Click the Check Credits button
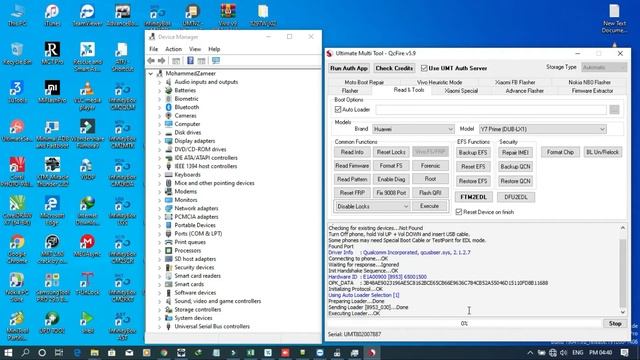640x360 pixels. pyautogui.click(x=394, y=68)
